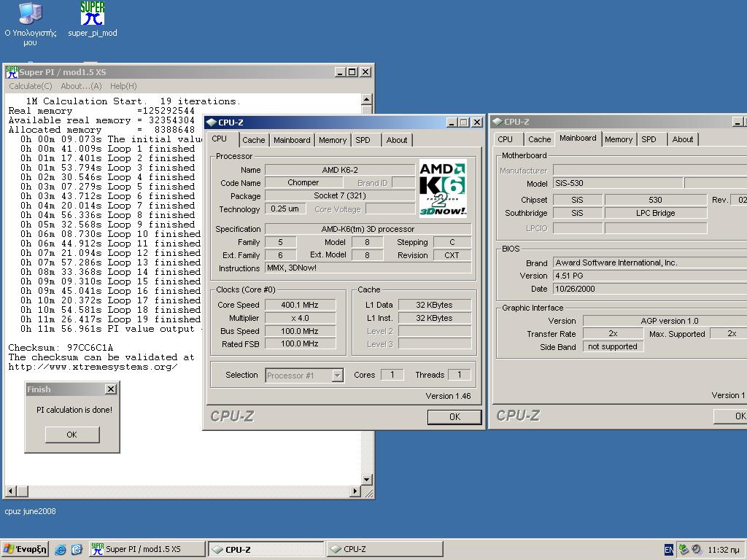The width and height of the screenshot is (747, 560).
Task: Click the Super PI title bar icon
Action: point(12,72)
